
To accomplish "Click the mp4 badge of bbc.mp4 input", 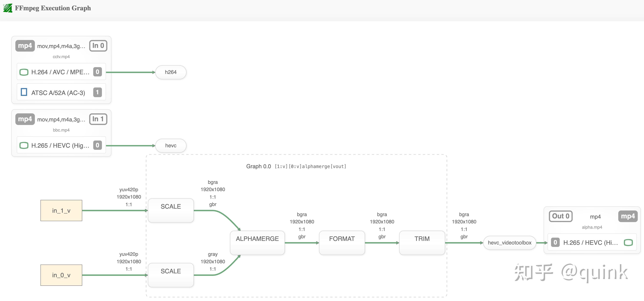I will click(25, 119).
